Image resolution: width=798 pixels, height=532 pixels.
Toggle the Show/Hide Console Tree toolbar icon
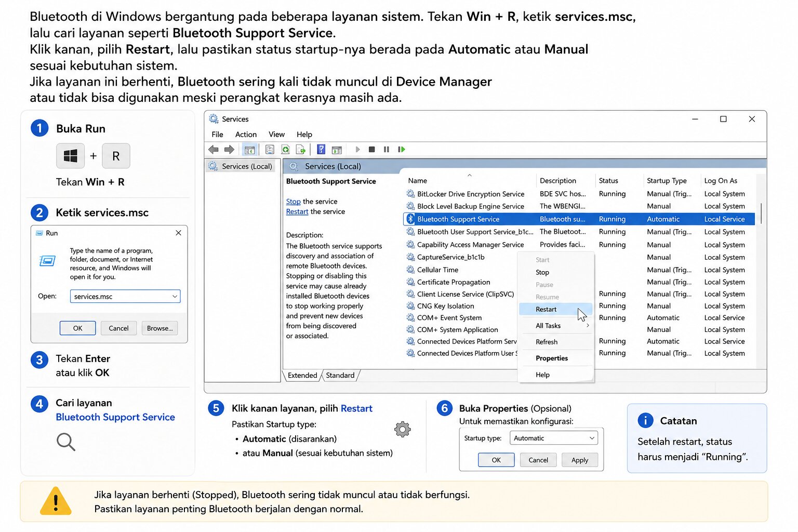click(x=249, y=150)
